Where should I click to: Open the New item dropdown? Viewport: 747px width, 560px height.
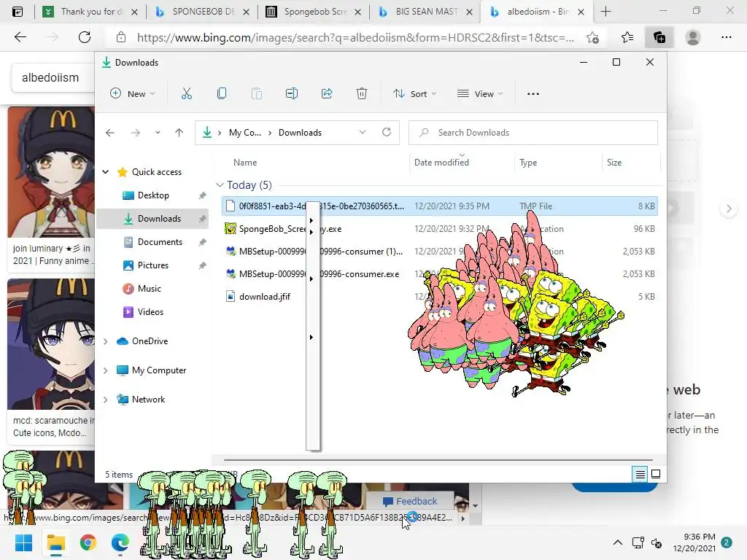coord(133,94)
